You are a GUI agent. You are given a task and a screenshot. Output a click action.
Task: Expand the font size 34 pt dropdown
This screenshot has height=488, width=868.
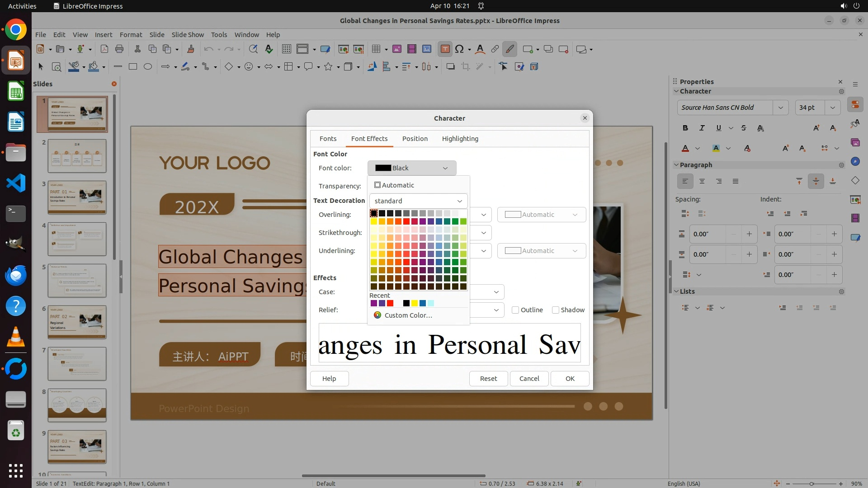[x=832, y=108]
